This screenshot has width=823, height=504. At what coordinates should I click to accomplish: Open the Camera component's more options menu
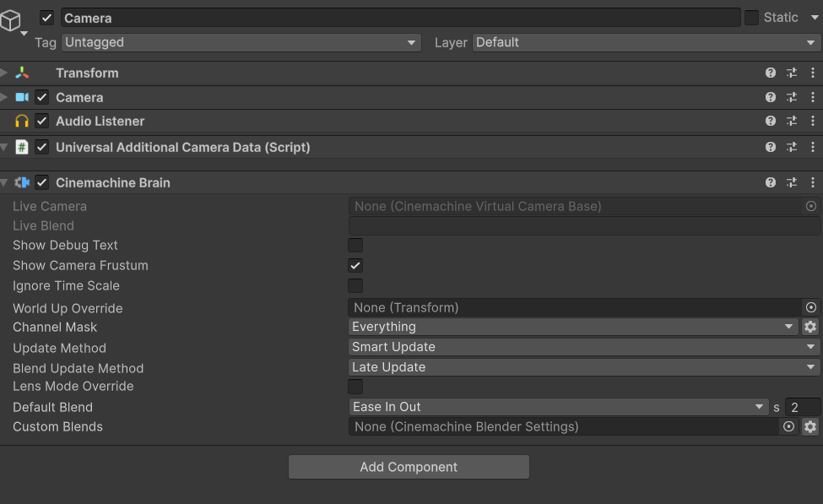pyautogui.click(x=812, y=97)
